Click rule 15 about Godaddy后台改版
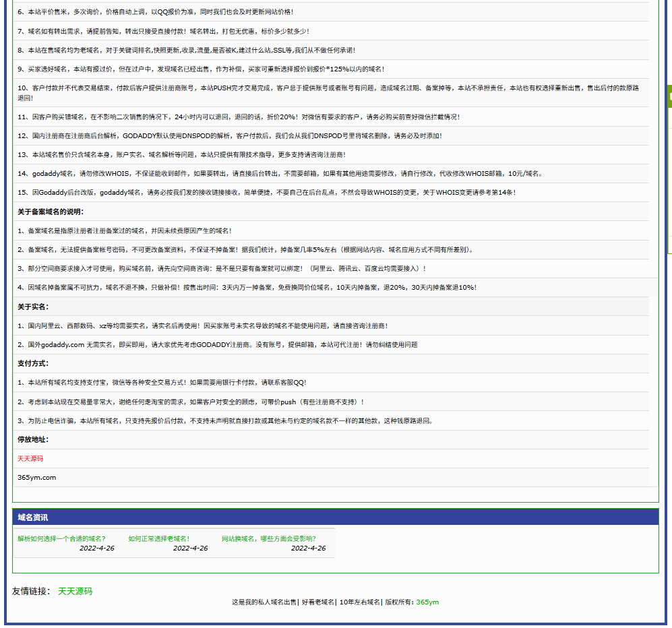The image size is (672, 628). tap(267, 193)
